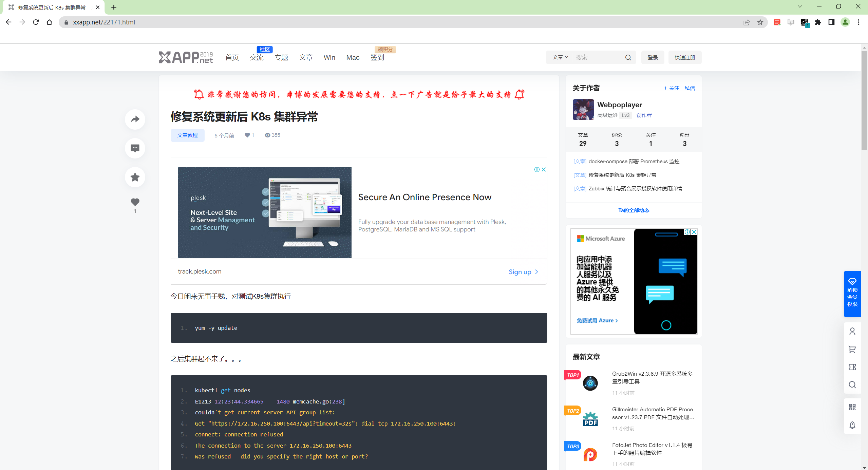The height and width of the screenshot is (470, 868).
Task: Open the Mac nav item
Action: 353,57
